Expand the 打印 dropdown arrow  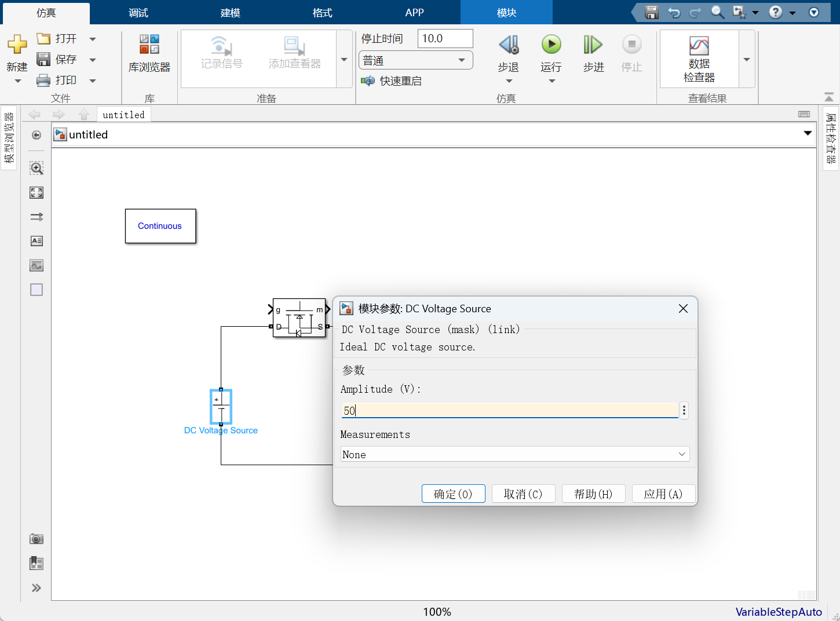coord(93,81)
